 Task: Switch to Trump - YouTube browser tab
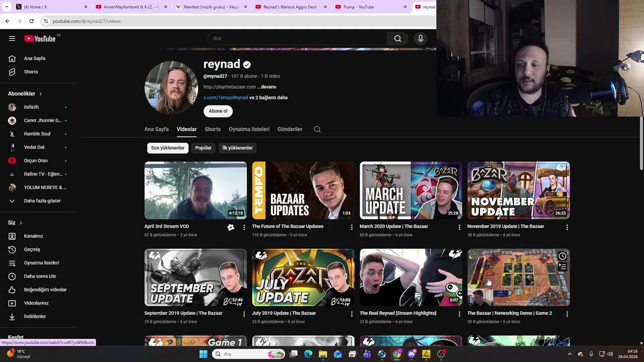click(370, 7)
